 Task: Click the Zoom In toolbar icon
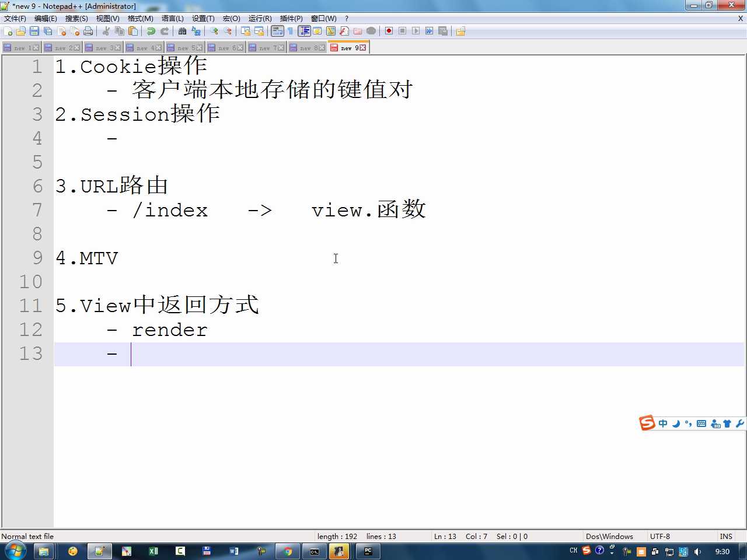click(214, 31)
